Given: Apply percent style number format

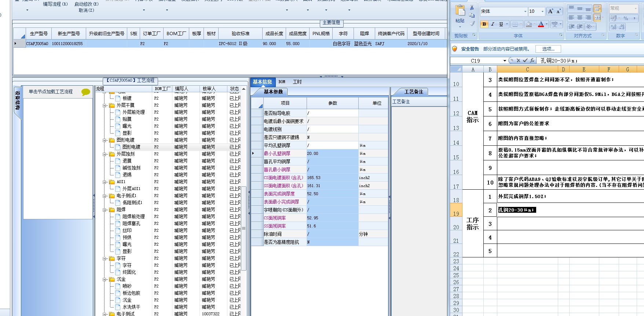Looking at the screenshot, I should 626,18.
